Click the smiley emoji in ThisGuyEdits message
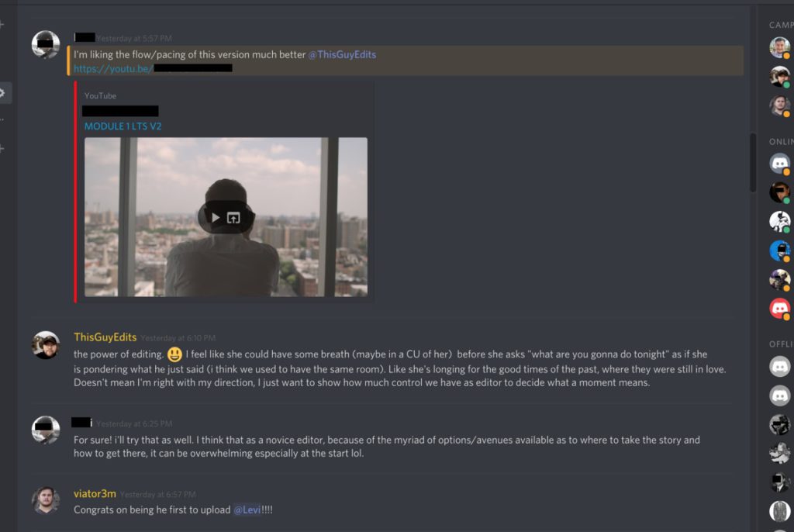 click(x=174, y=354)
